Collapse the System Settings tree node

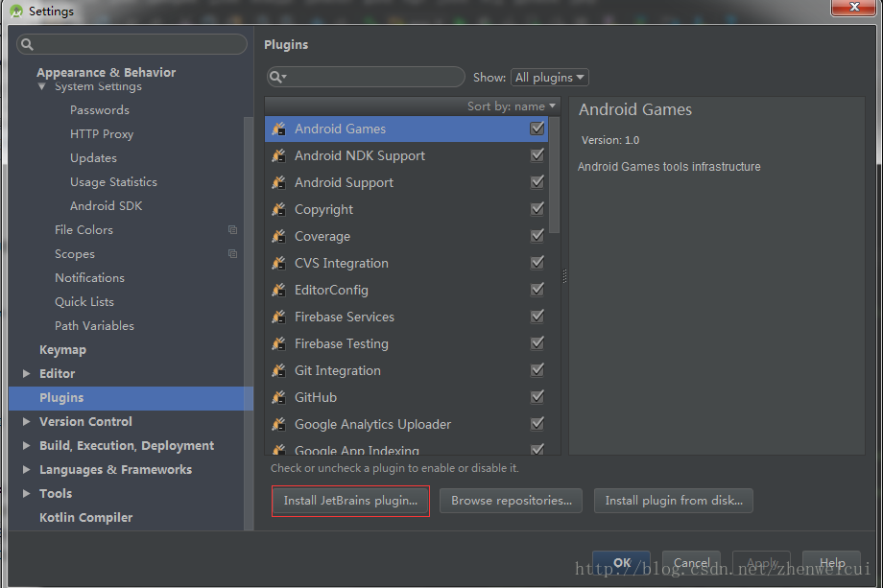tap(41, 86)
